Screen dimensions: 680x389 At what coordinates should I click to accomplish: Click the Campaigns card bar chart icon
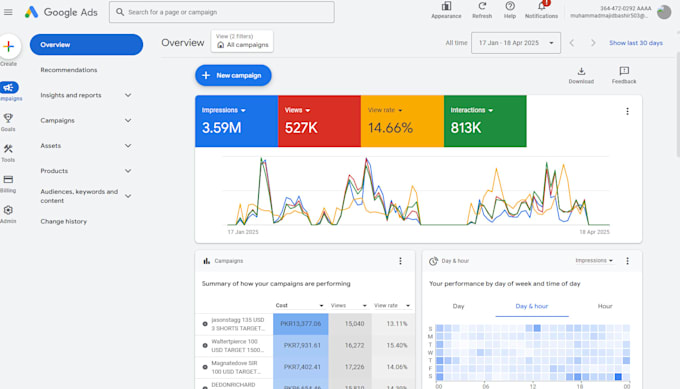206,261
